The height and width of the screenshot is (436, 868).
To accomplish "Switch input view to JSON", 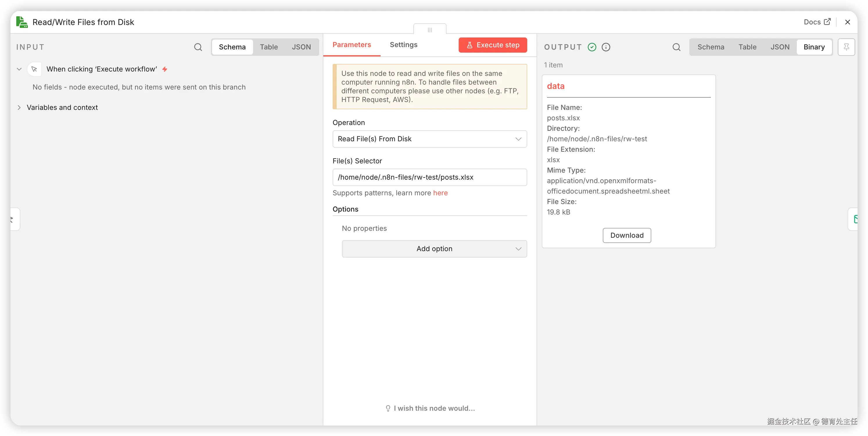I will click(x=301, y=47).
